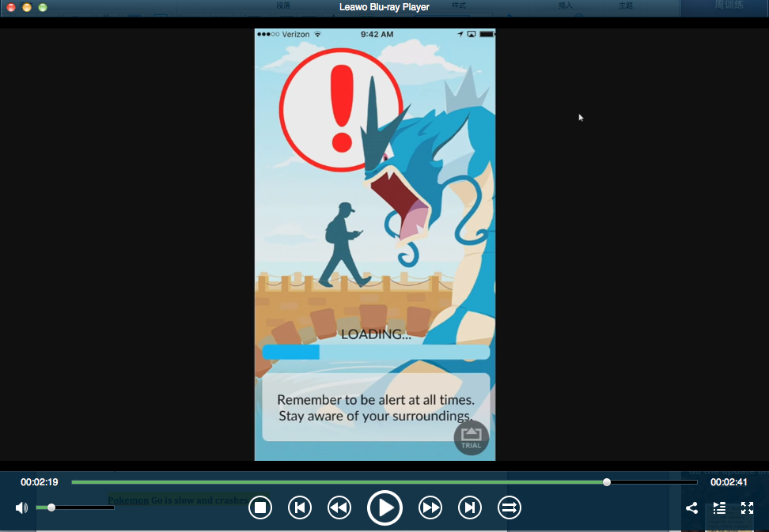Seek to the start of the green progress track
769x532 pixels.
pos(73,482)
